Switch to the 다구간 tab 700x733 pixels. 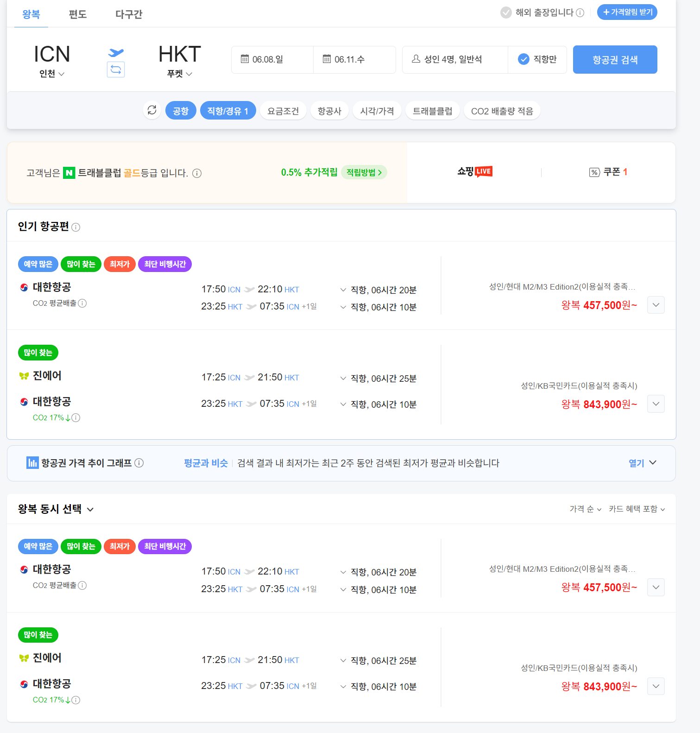(129, 14)
